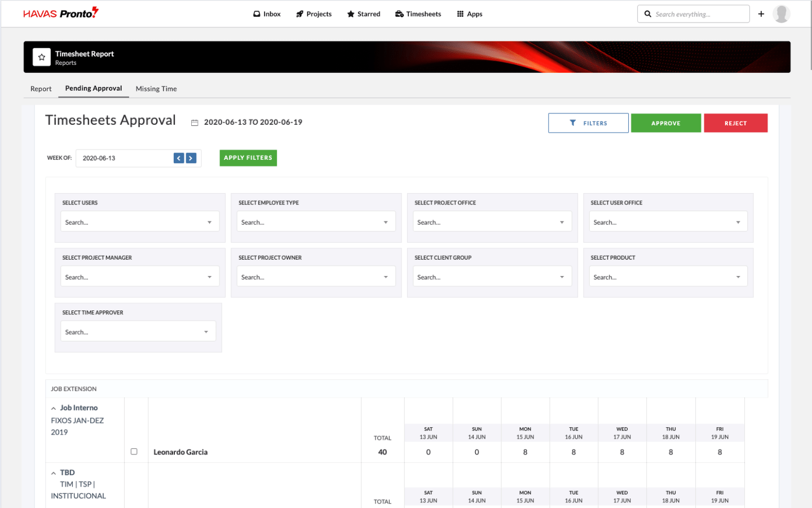
Task: Click the plus icon in top bar
Action: pos(761,14)
